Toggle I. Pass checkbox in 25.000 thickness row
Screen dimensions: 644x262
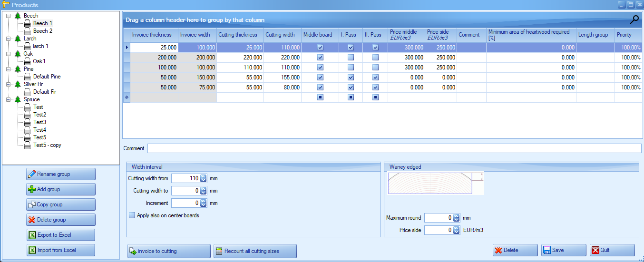click(x=351, y=48)
